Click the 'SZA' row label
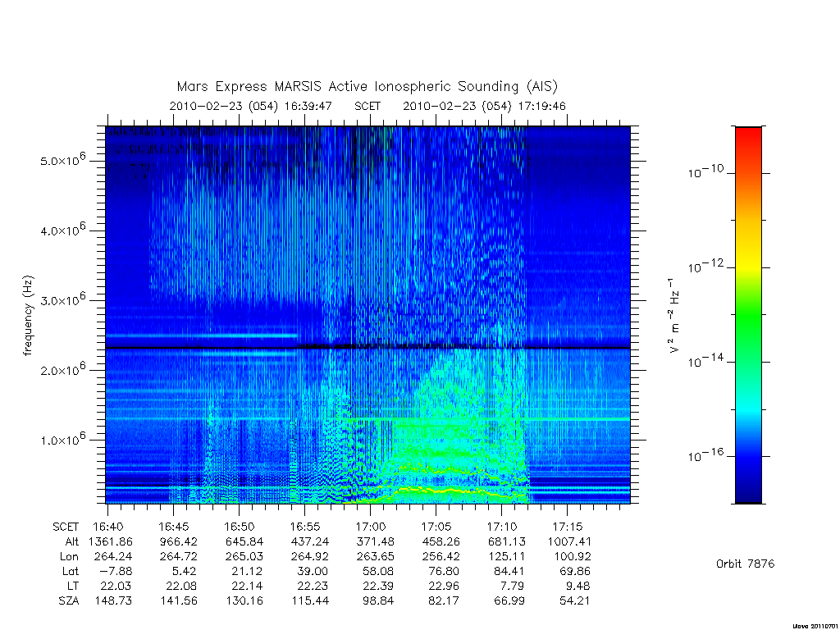The height and width of the screenshot is (630, 840). (x=69, y=601)
